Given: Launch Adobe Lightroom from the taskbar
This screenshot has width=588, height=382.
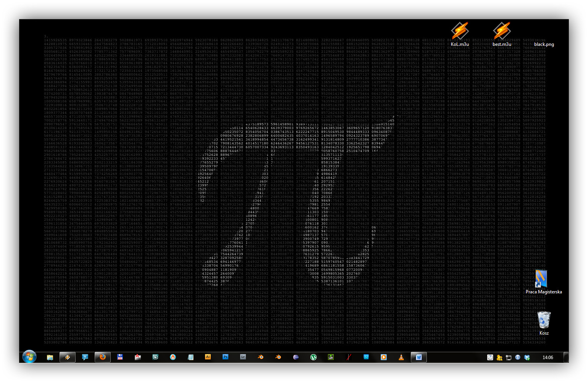Looking at the screenshot, I should (x=243, y=357).
